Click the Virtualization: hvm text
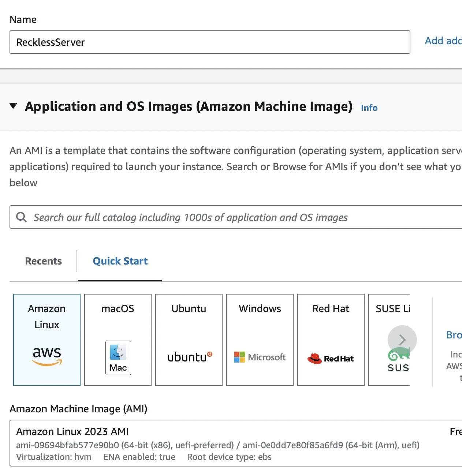The height and width of the screenshot is (476, 462). [54, 457]
